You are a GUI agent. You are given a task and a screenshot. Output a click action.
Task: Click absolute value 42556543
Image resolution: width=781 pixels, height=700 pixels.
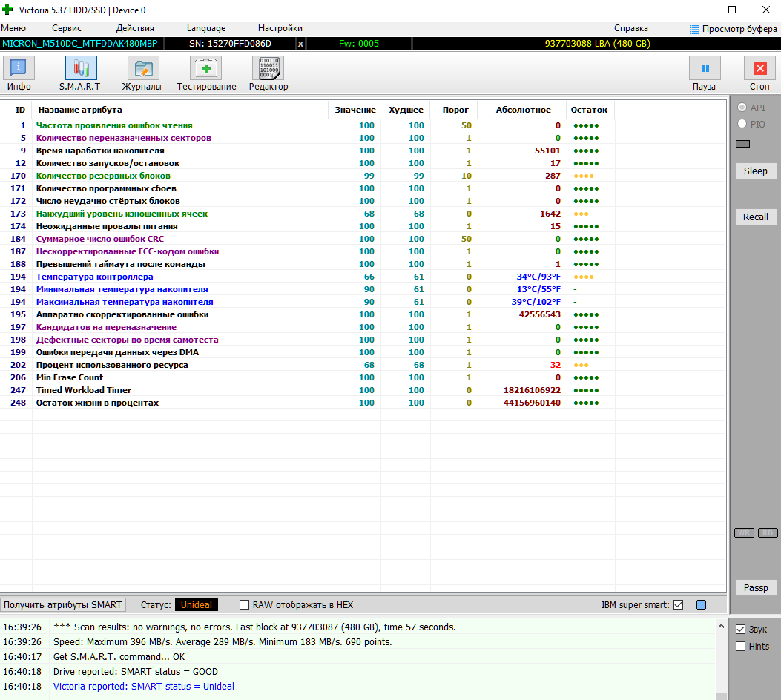tap(539, 314)
